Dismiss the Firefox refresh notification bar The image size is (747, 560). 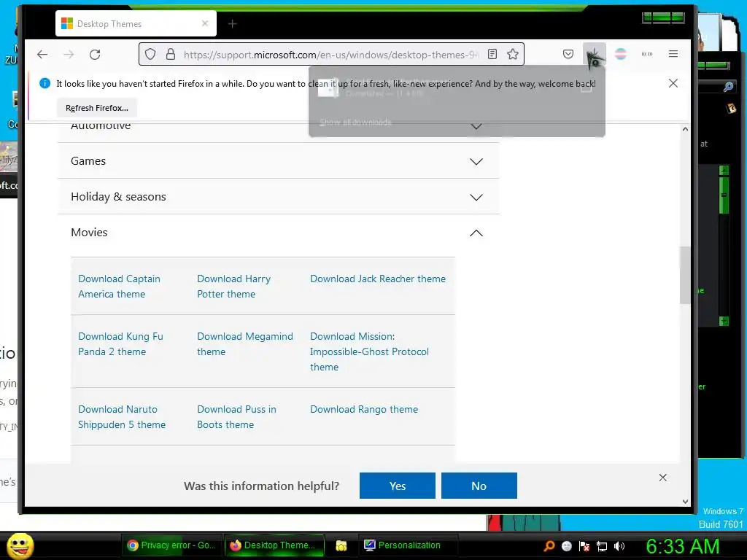click(x=673, y=83)
